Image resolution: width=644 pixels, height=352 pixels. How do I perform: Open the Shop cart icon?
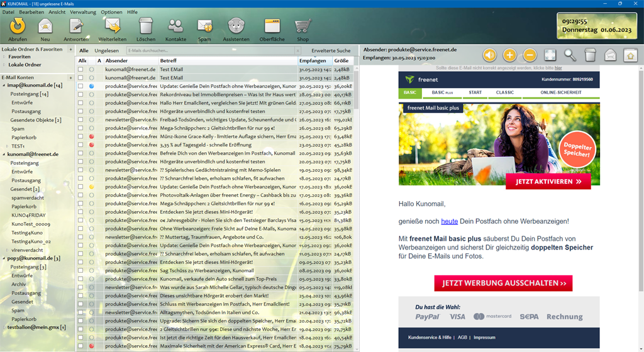(x=303, y=26)
